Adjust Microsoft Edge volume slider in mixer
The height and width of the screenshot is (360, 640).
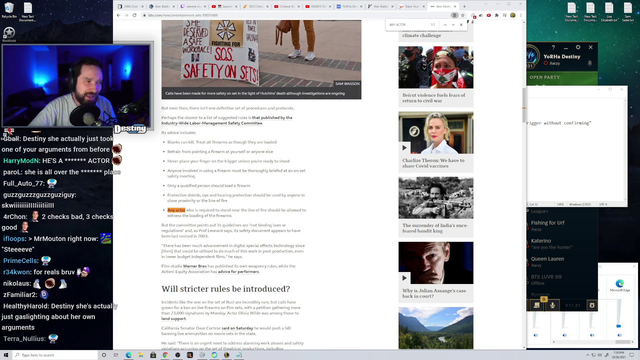(x=619, y=326)
